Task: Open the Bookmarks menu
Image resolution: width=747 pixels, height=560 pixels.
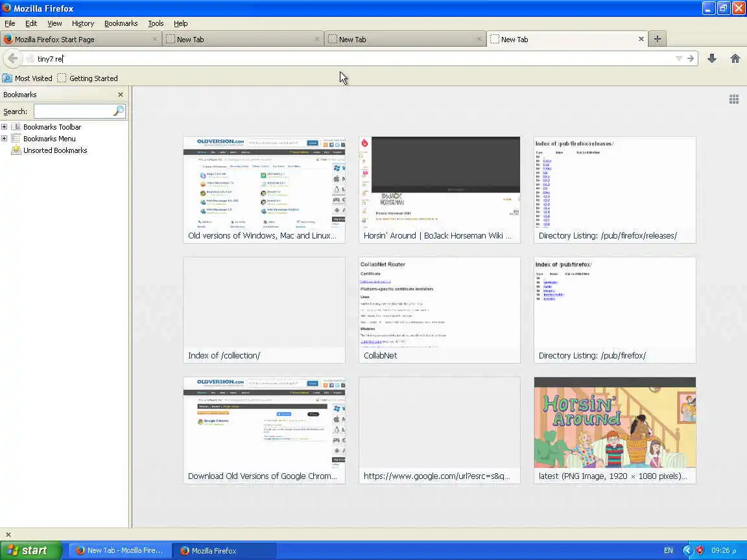Action: (121, 23)
